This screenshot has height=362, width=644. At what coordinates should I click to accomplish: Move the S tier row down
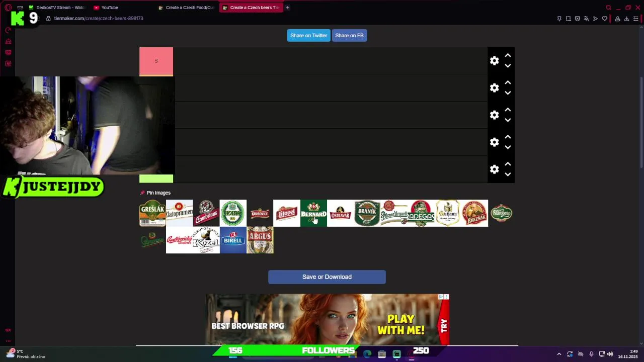[x=508, y=66]
